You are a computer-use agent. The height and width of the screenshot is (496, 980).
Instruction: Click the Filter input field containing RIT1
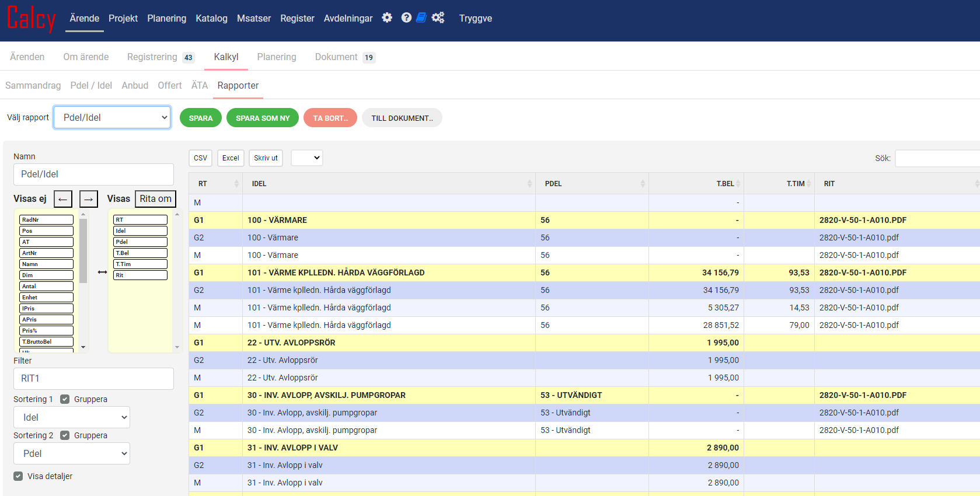pyautogui.click(x=93, y=379)
